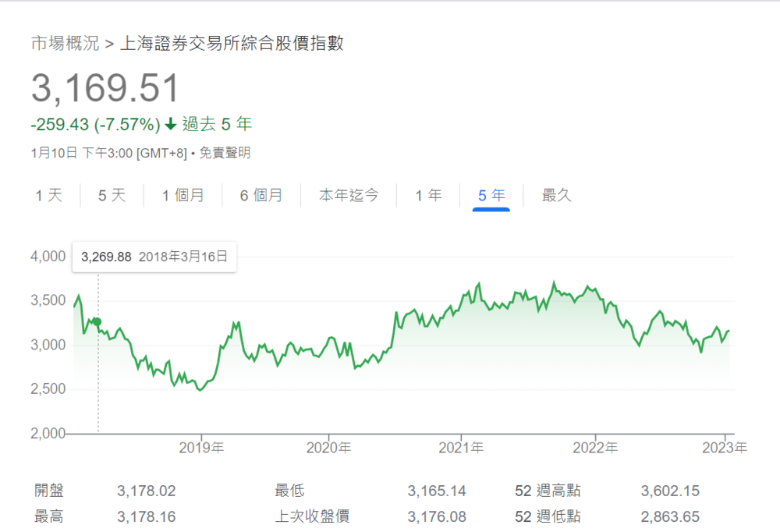Click the 2020年 axis label
780x532 pixels.
328,448
